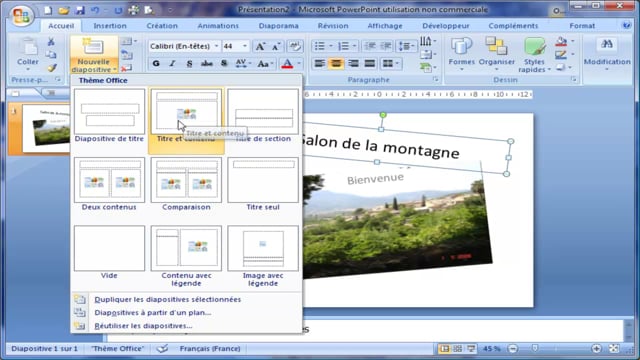640x360 pixels.
Task: Open line spacing dropdown
Action: (x=407, y=46)
